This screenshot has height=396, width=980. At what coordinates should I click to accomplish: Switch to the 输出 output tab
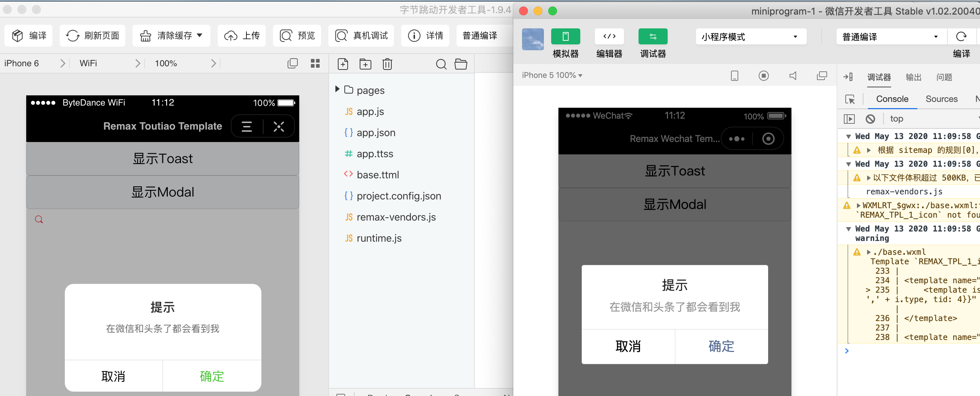(913, 77)
